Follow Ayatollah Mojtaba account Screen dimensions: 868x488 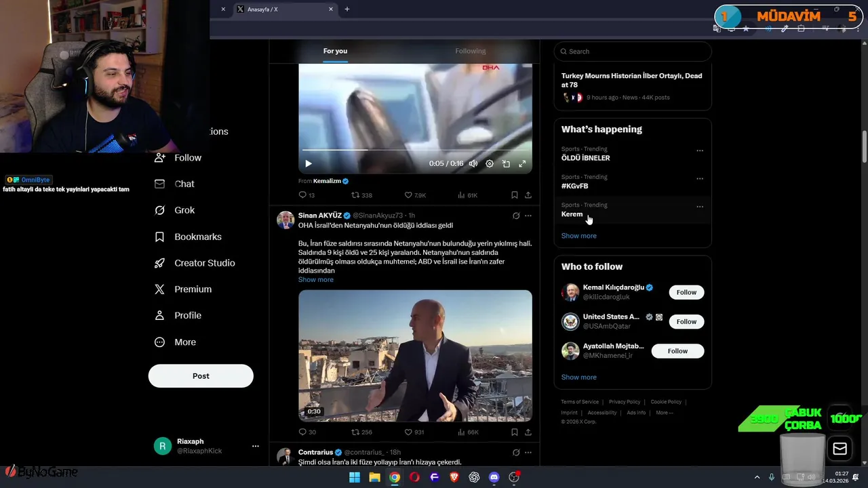[x=677, y=351]
